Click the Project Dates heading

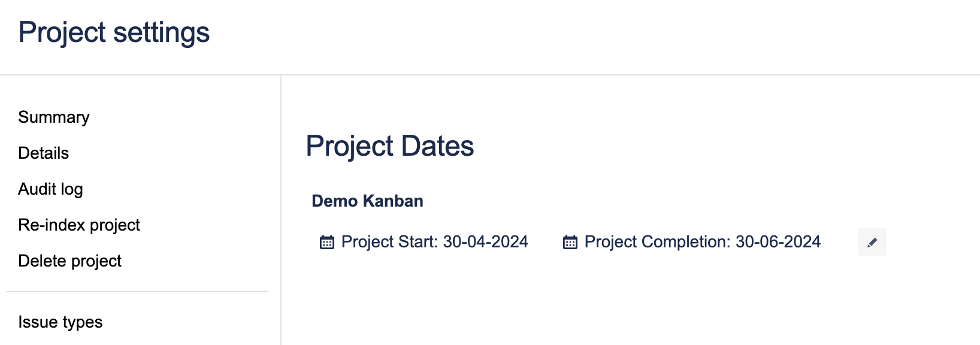[391, 146]
